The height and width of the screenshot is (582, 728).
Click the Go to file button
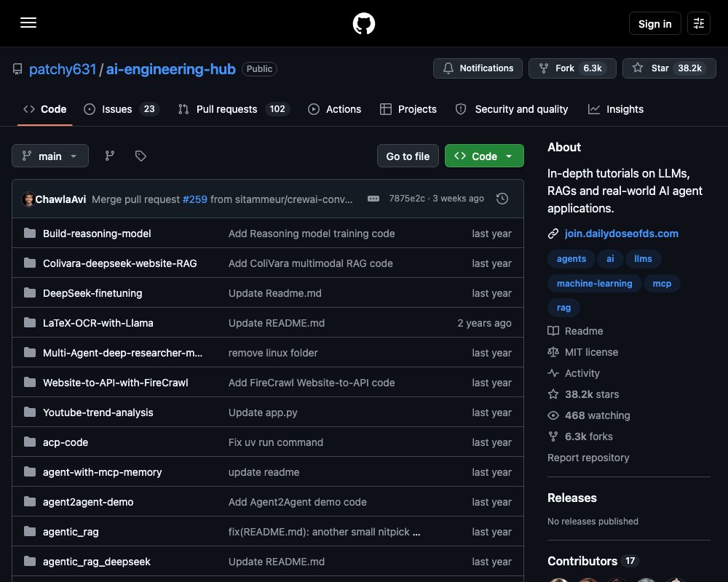pyautogui.click(x=408, y=156)
